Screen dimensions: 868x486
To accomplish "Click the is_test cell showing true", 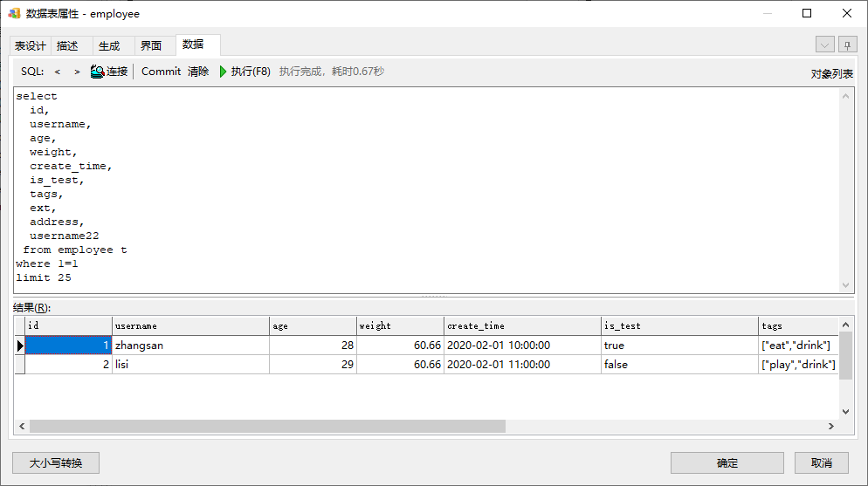I will click(679, 346).
